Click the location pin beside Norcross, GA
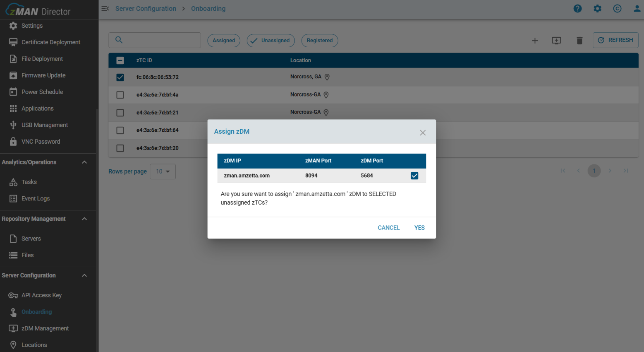 327,77
